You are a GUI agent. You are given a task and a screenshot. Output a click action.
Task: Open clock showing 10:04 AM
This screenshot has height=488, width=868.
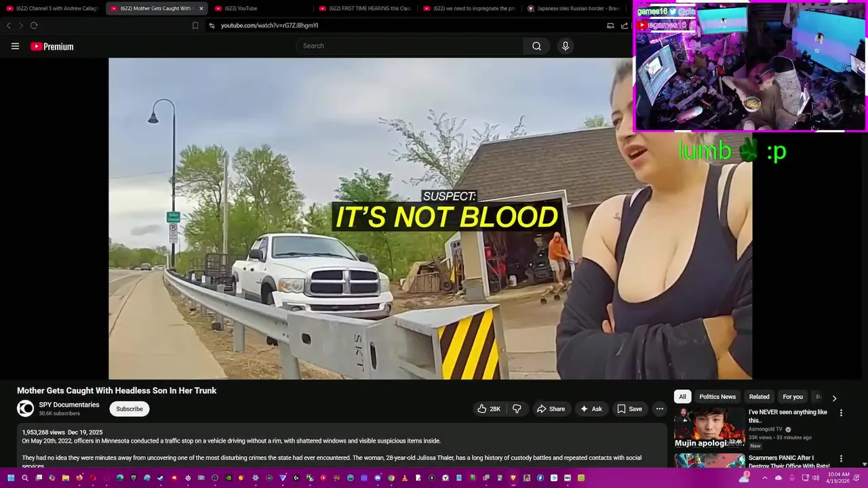coord(838,478)
